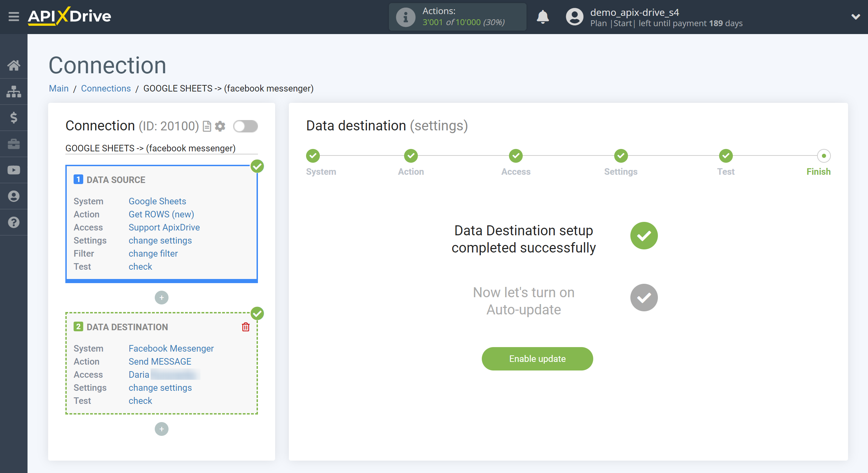The height and width of the screenshot is (473, 868).
Task: Edit the connection name field
Action: click(162, 148)
